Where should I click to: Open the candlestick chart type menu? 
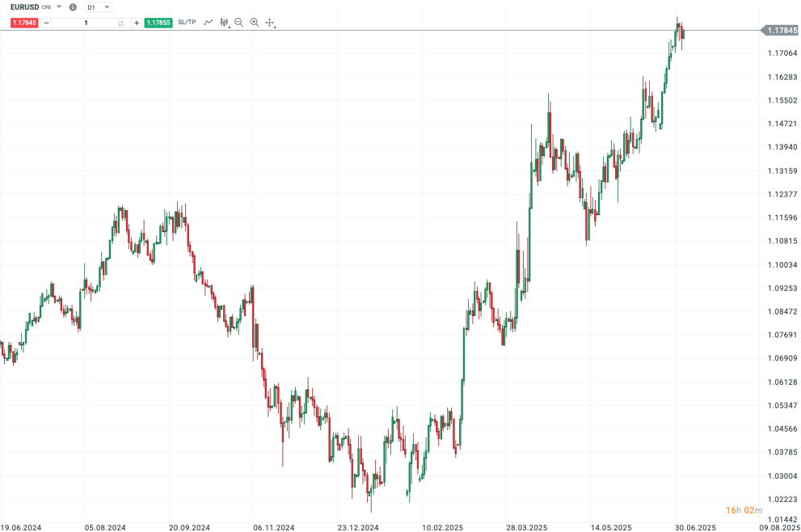point(224,23)
